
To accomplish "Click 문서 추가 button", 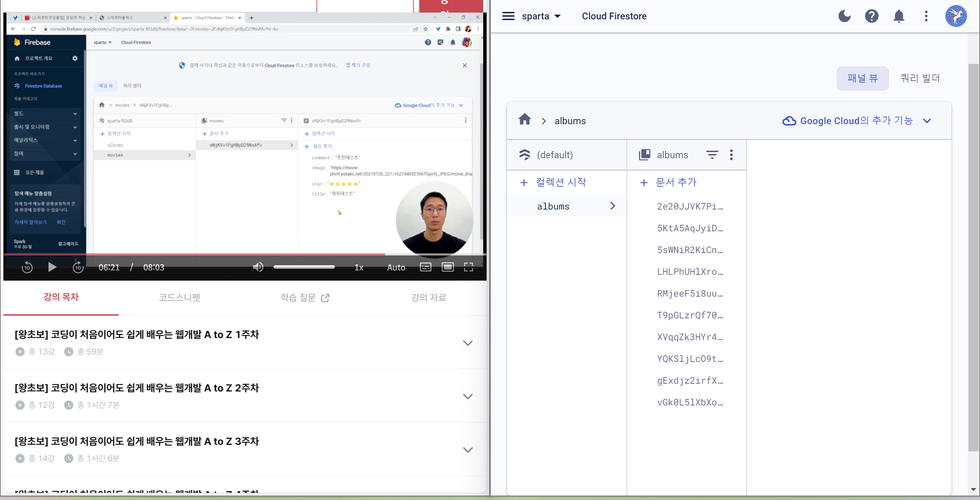I will [669, 183].
